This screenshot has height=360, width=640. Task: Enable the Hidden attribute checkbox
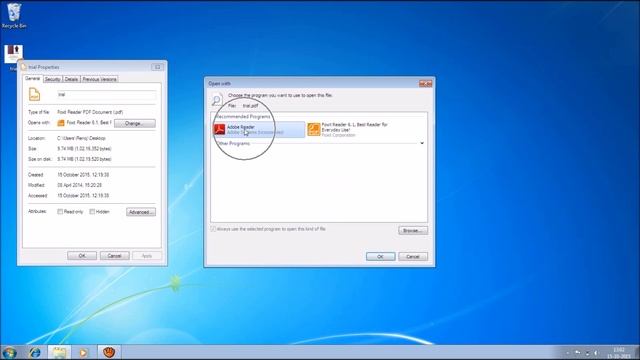tap(92, 211)
